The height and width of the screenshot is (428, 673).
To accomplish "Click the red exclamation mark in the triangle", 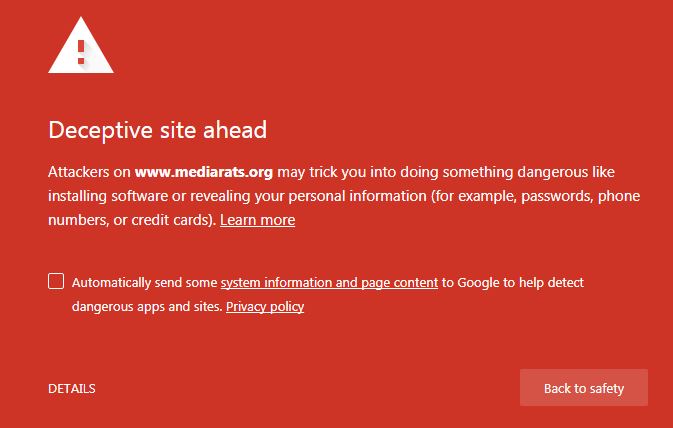I will tap(81, 49).
